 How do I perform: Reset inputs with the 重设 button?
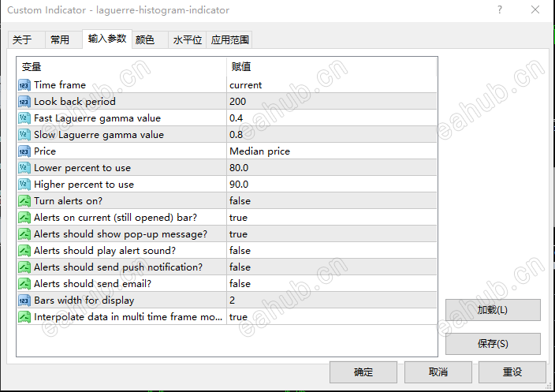click(512, 372)
